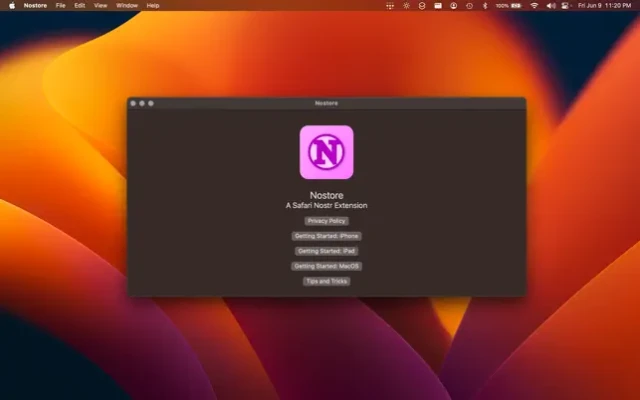The height and width of the screenshot is (400, 640).
Task: Open Getting Started: MacOS guide
Action: tap(327, 266)
